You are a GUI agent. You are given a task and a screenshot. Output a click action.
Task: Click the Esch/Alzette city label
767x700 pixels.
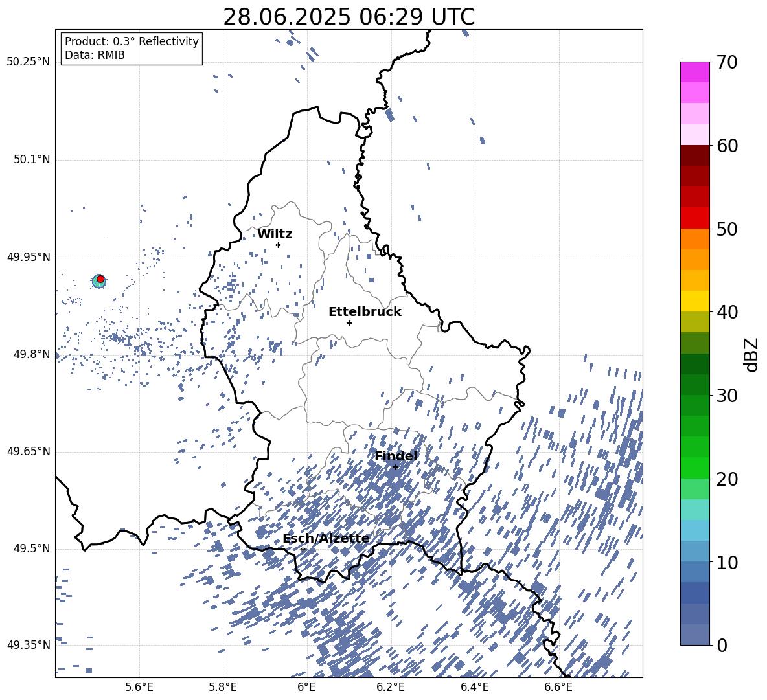326,539
